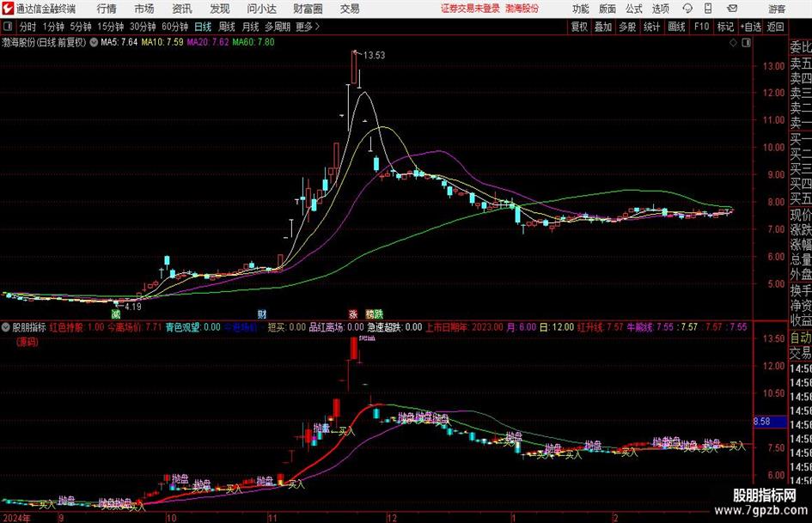812x523 pixels.
Task: Click the green 跌 event marker
Action: 379,314
